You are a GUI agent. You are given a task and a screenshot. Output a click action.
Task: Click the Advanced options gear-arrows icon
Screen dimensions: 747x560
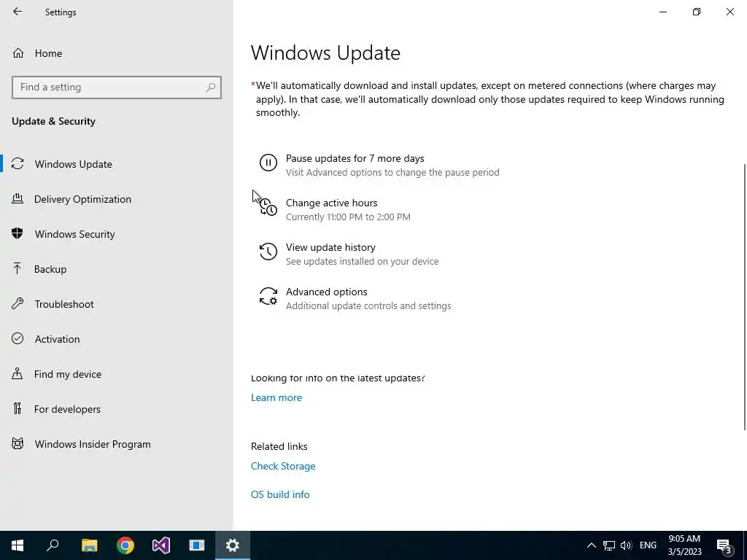pyautogui.click(x=268, y=296)
